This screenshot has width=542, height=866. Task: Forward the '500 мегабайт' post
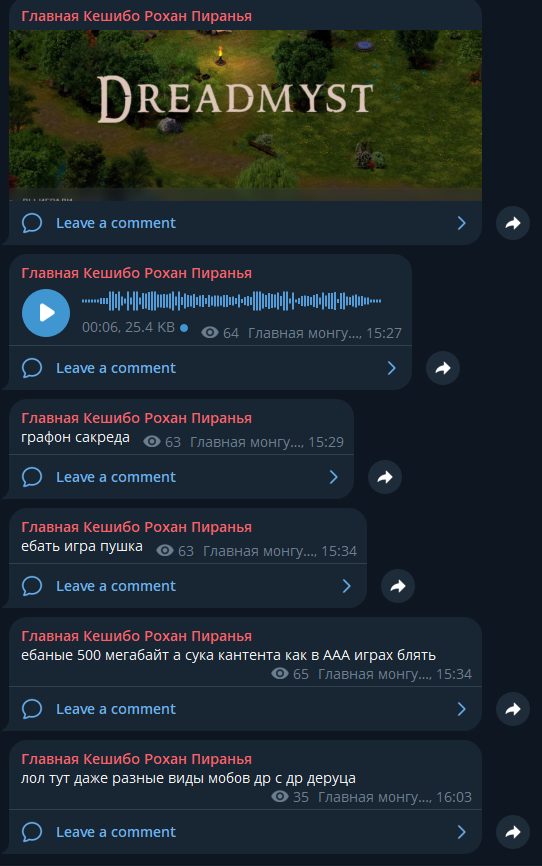[x=513, y=709]
